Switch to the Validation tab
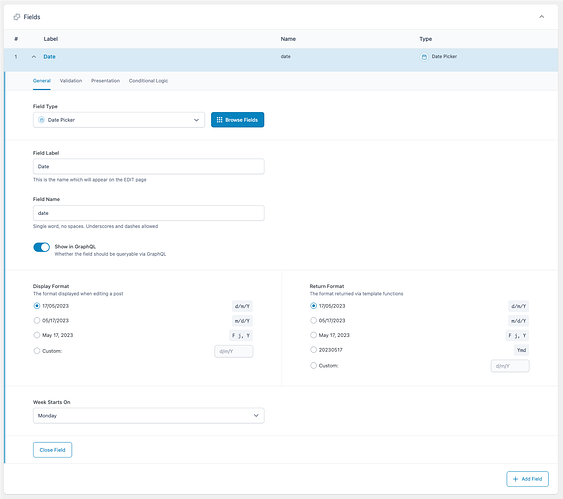 click(71, 81)
